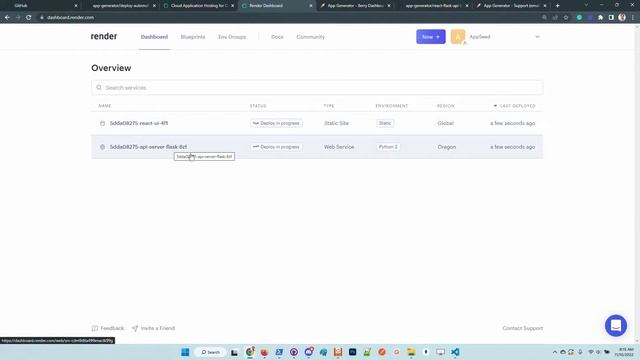Click the web service globe icon of api-server-flask

pos(102,147)
